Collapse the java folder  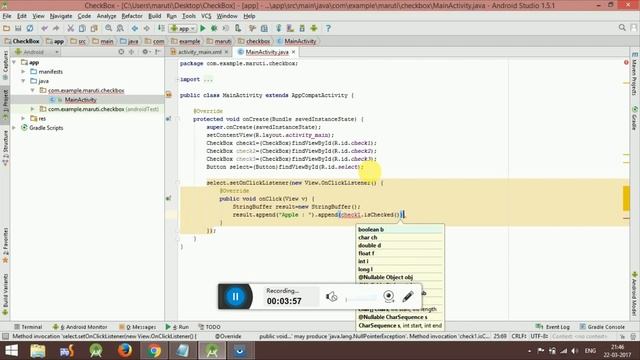coord(24,81)
